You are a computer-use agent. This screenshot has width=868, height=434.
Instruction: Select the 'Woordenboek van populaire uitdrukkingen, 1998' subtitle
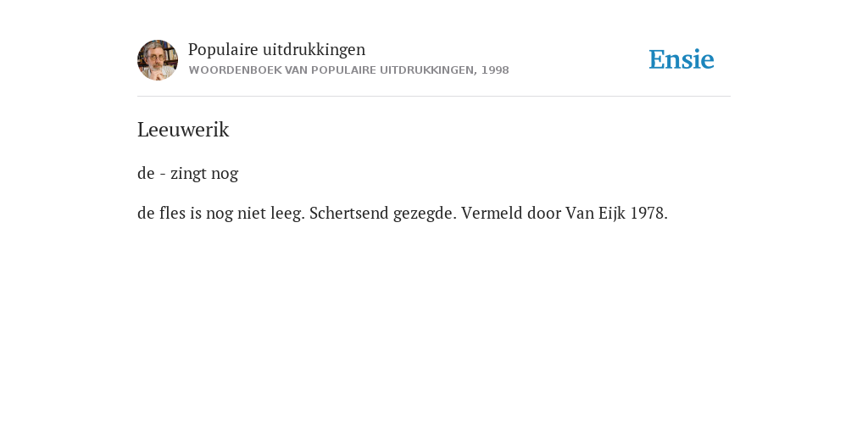(348, 70)
